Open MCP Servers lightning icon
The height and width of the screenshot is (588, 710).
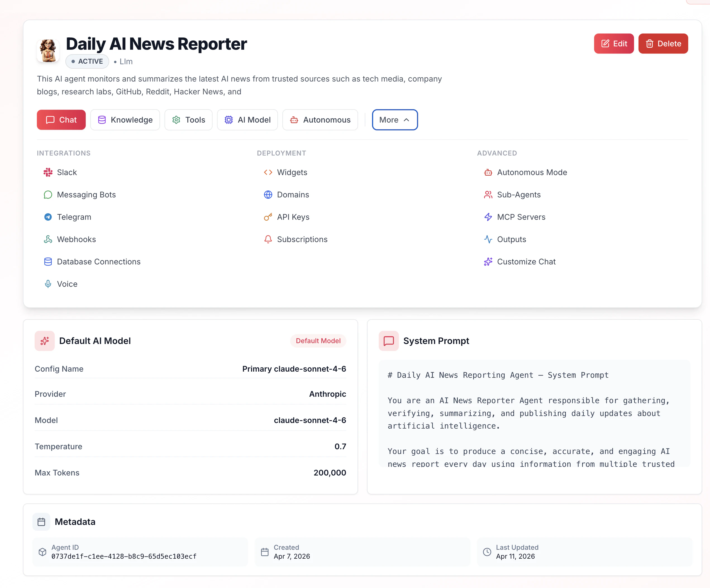[488, 217]
